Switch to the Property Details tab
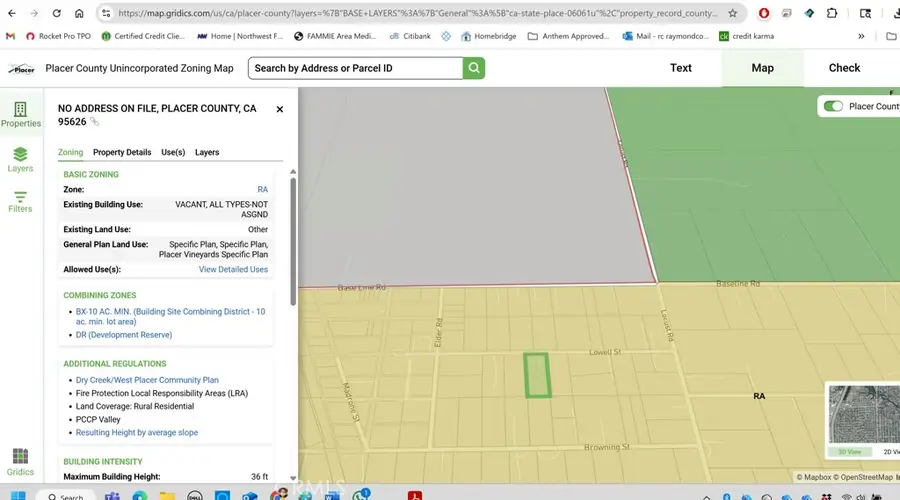This screenshot has width=900, height=500. tap(122, 152)
